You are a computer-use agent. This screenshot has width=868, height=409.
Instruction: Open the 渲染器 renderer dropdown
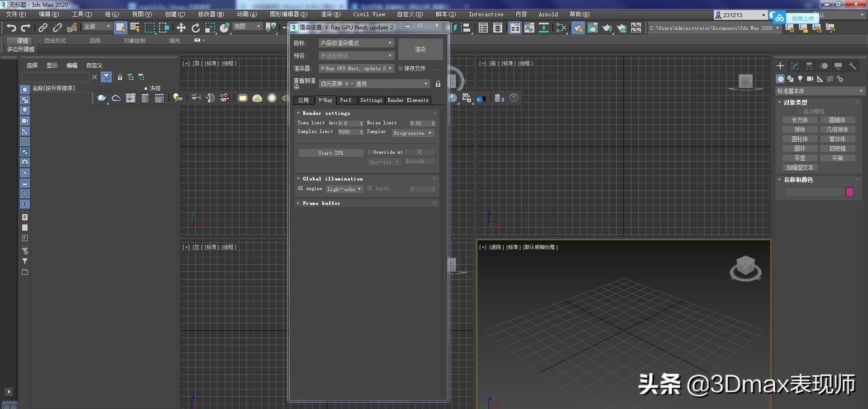click(x=356, y=68)
